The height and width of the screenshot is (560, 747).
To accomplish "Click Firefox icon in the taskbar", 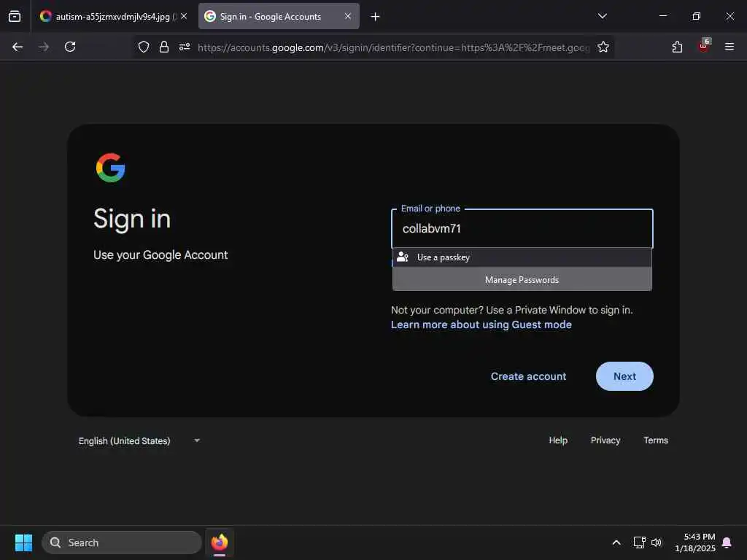I will 220,542.
